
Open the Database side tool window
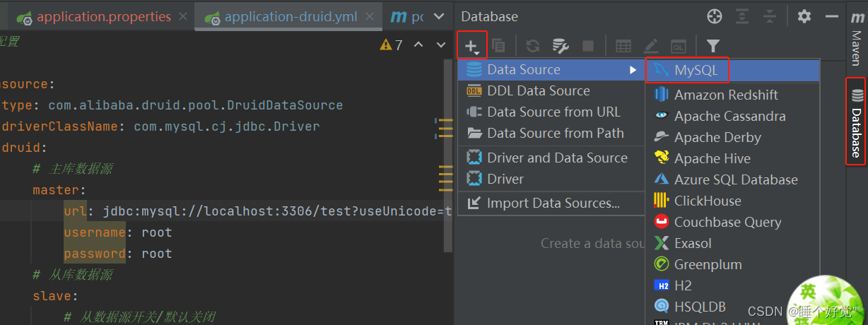pos(856,122)
